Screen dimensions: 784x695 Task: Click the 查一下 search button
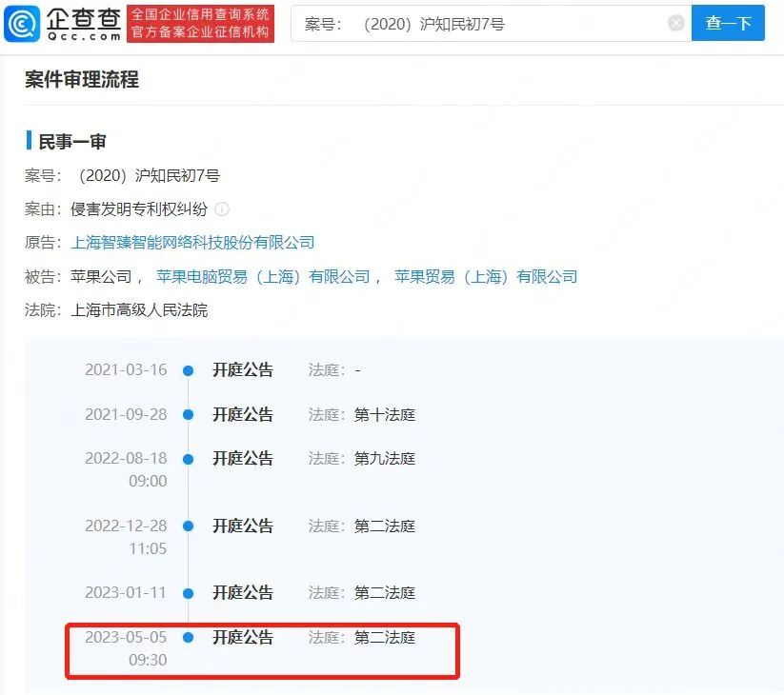coord(728,24)
